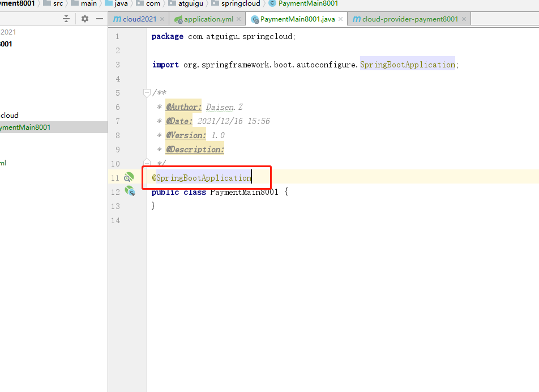This screenshot has height=392, width=539.
Task: Switch to the application.yml tab
Action: point(208,19)
